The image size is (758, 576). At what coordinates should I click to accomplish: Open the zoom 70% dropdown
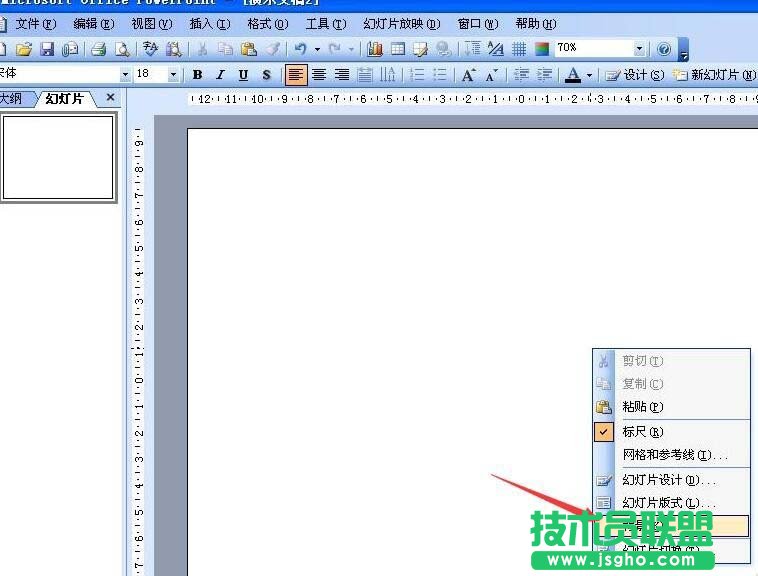pos(639,49)
